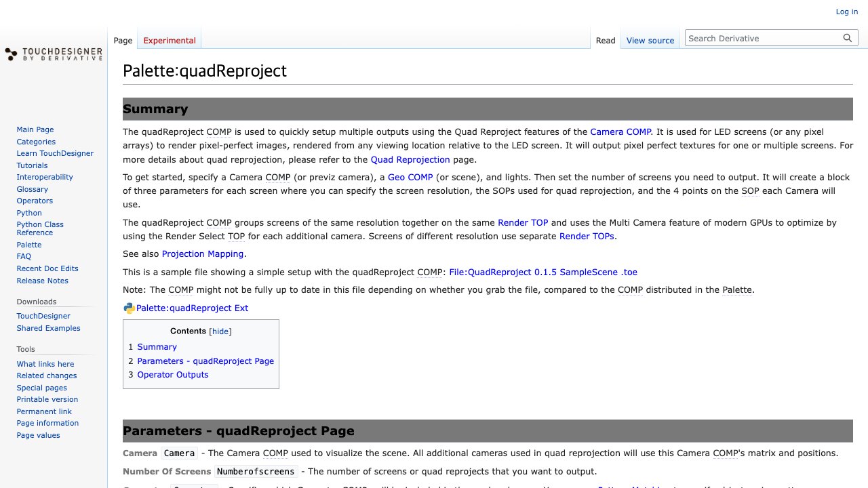Jump to Parameters - quadReproject Page in Contents
The width and height of the screenshot is (868, 488).
205,361
